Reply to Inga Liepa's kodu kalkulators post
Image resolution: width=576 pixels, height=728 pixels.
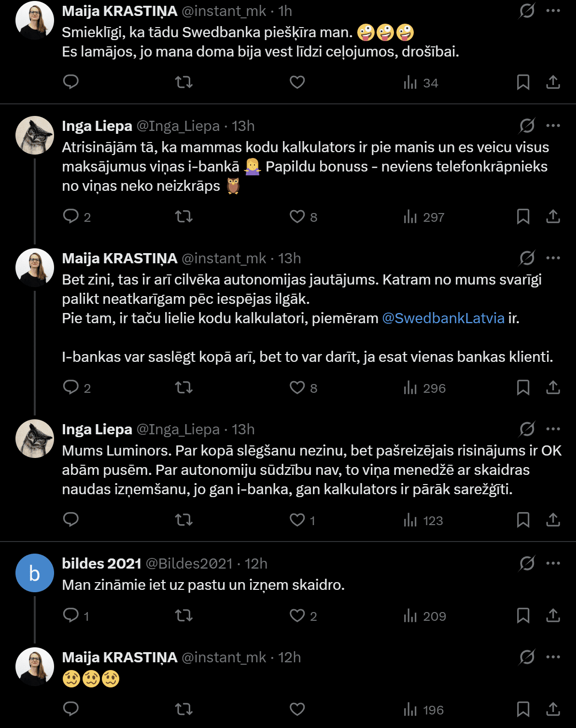click(71, 216)
